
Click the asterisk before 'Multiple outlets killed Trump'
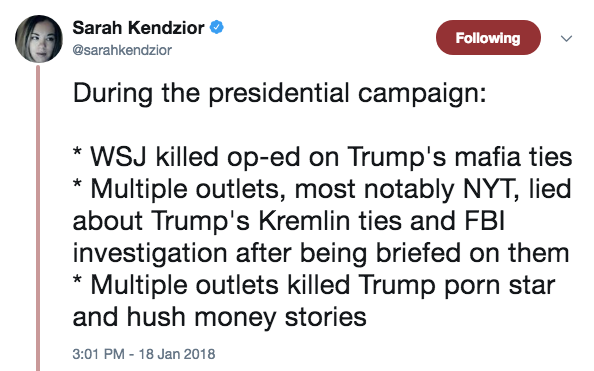77,281
